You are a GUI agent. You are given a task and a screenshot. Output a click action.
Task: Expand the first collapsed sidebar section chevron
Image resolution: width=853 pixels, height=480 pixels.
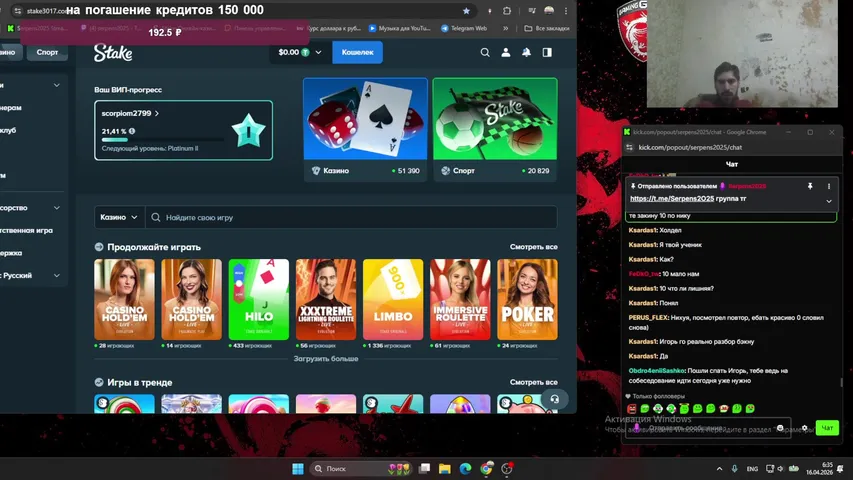[x=57, y=85]
